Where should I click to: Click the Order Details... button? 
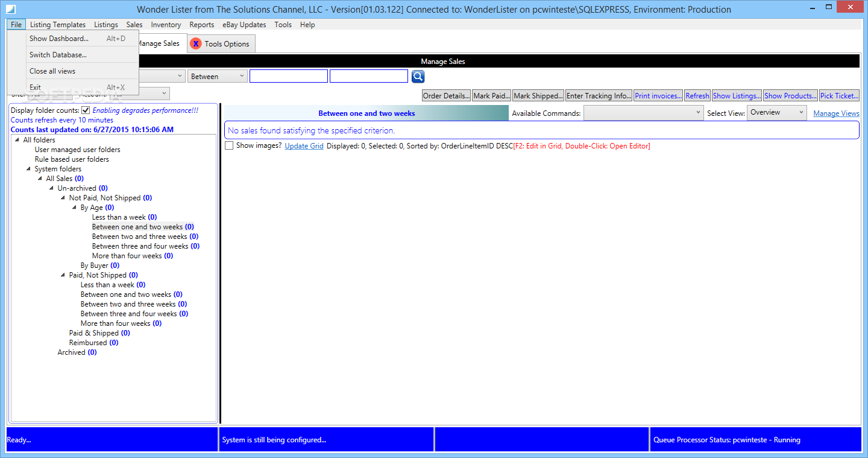click(447, 96)
